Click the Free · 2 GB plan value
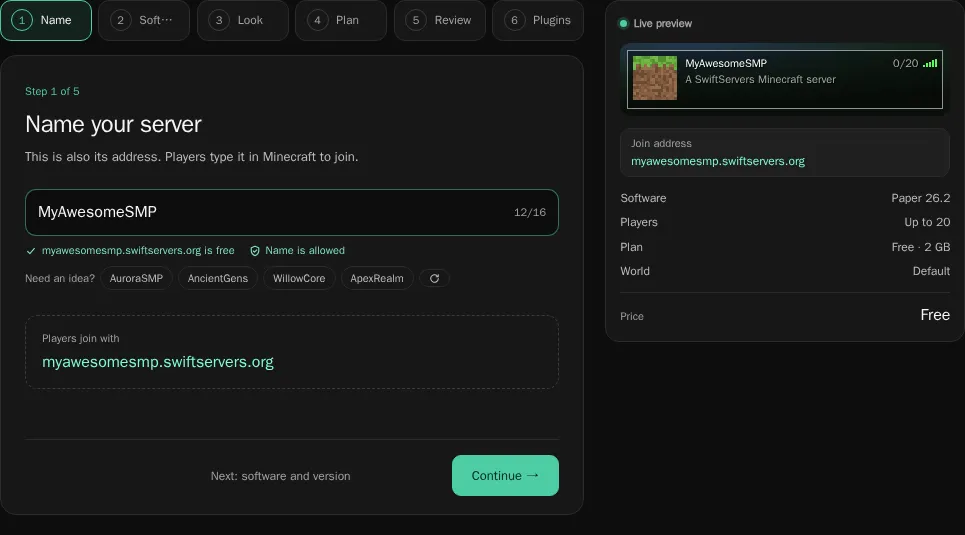This screenshot has height=535, width=965. click(x=921, y=247)
